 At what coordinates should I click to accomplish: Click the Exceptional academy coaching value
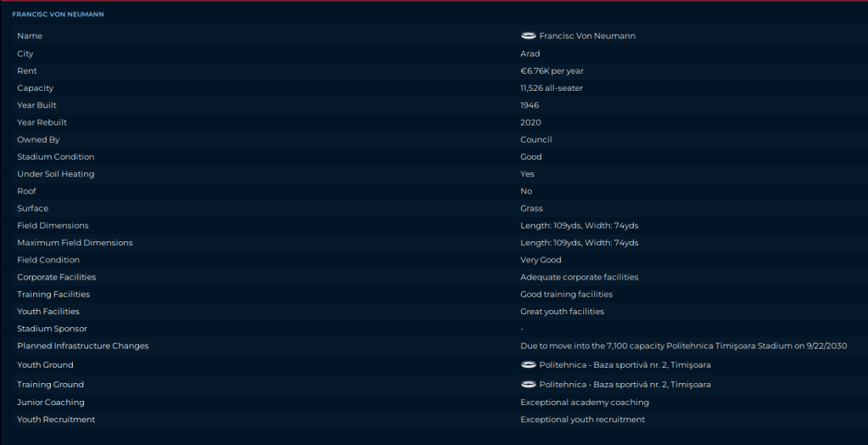(x=584, y=403)
